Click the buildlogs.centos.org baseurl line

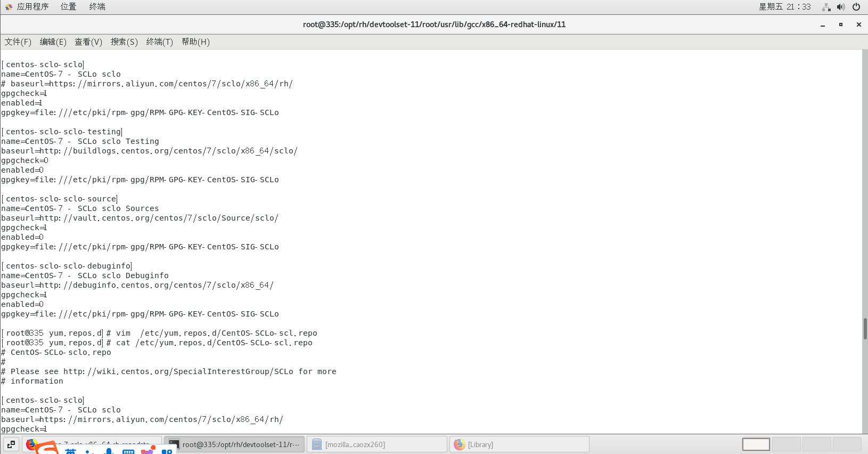click(x=149, y=151)
